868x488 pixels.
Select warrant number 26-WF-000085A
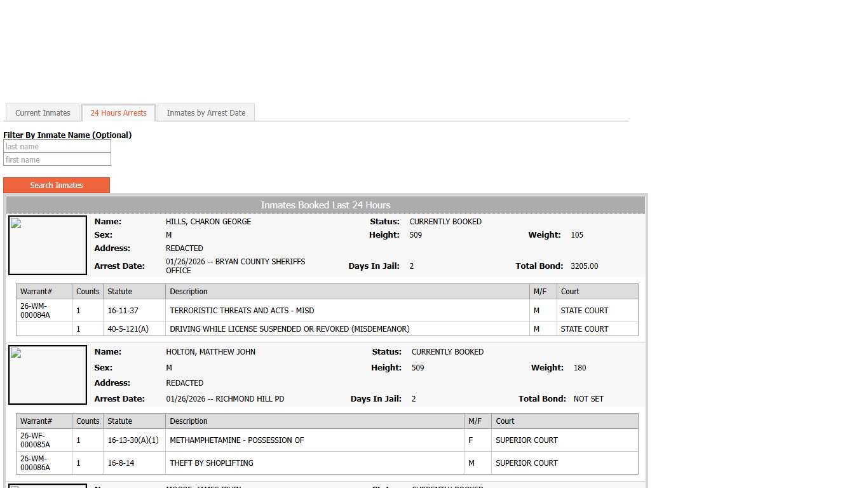35,440
